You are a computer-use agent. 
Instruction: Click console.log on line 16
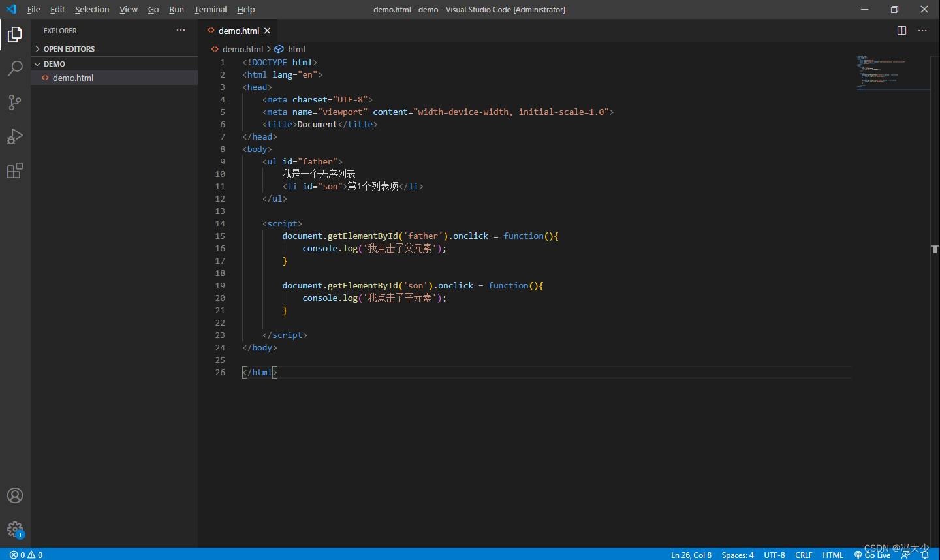[330, 248]
